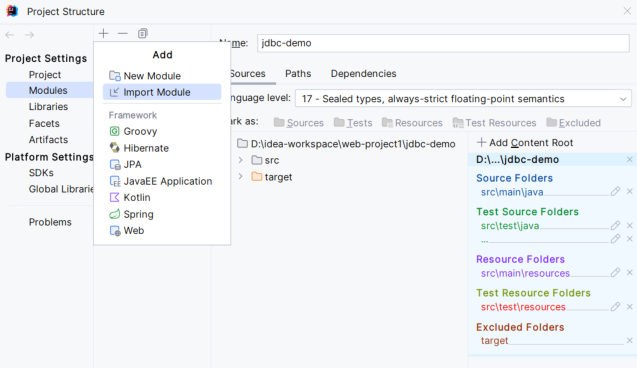Select Modules in Project Settings
The height and width of the screenshot is (368, 637).
(x=48, y=91)
